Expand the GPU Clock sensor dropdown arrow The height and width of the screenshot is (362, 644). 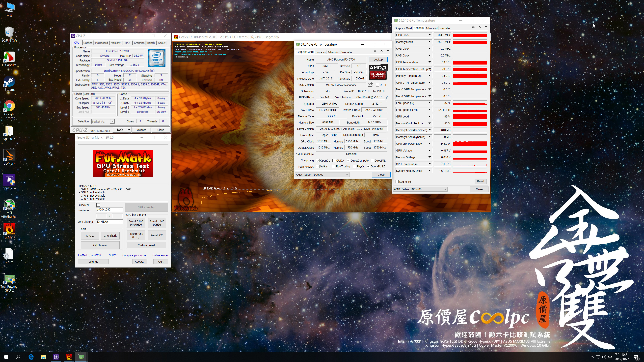430,35
